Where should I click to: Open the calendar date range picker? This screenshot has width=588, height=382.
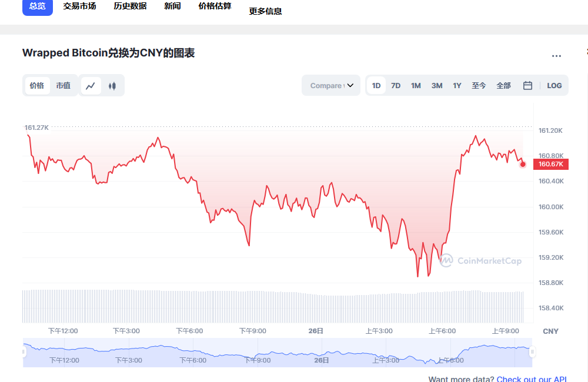(x=527, y=85)
